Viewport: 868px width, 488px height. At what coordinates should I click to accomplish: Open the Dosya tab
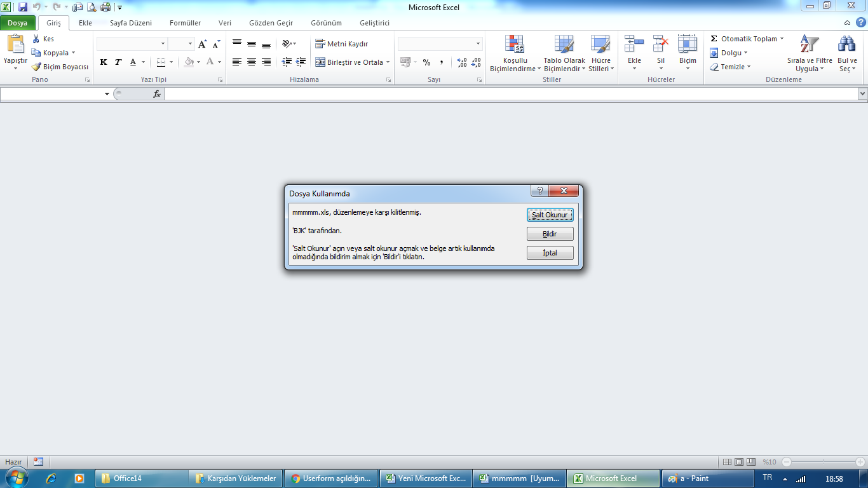[x=18, y=23]
